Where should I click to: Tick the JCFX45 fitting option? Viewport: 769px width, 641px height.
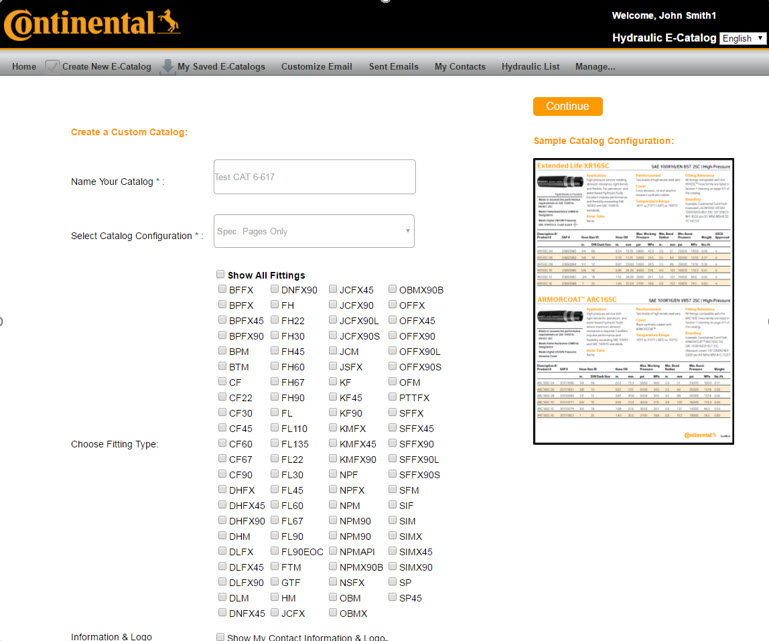332,290
